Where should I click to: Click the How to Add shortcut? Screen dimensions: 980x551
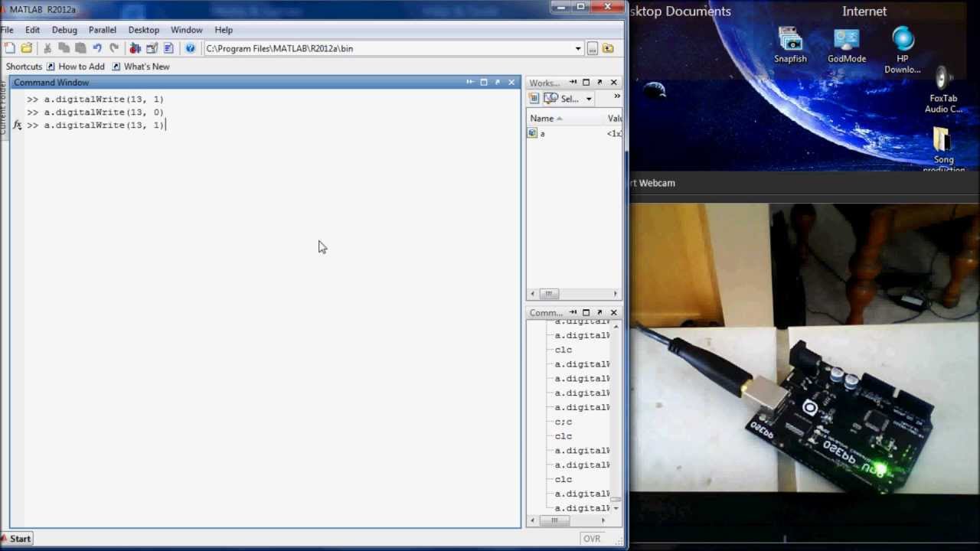pyautogui.click(x=75, y=67)
